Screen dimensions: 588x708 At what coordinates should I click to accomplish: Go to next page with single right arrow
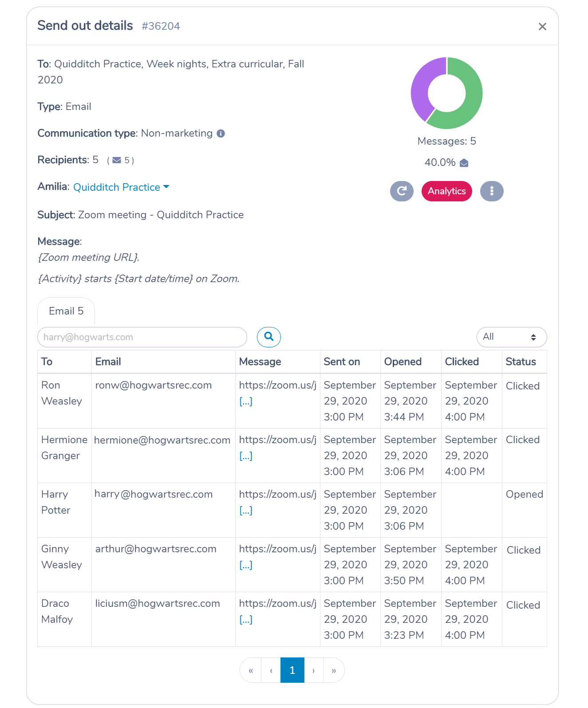pyautogui.click(x=313, y=670)
